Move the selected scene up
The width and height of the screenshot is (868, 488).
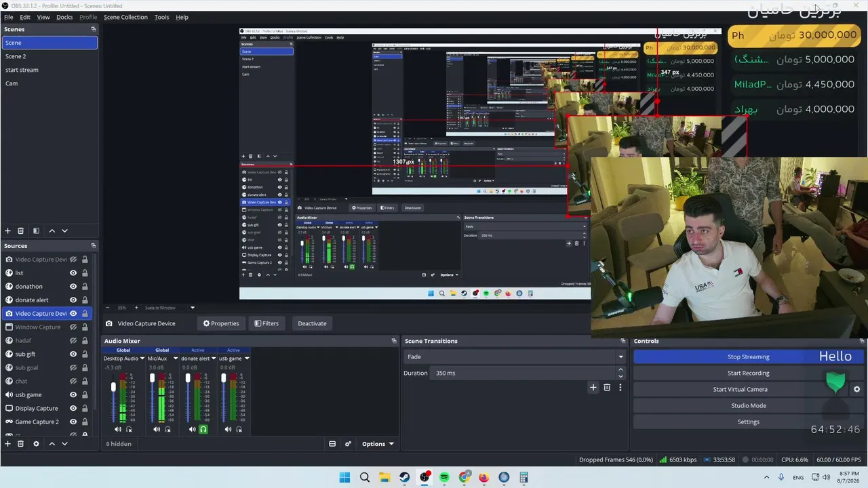(52, 231)
